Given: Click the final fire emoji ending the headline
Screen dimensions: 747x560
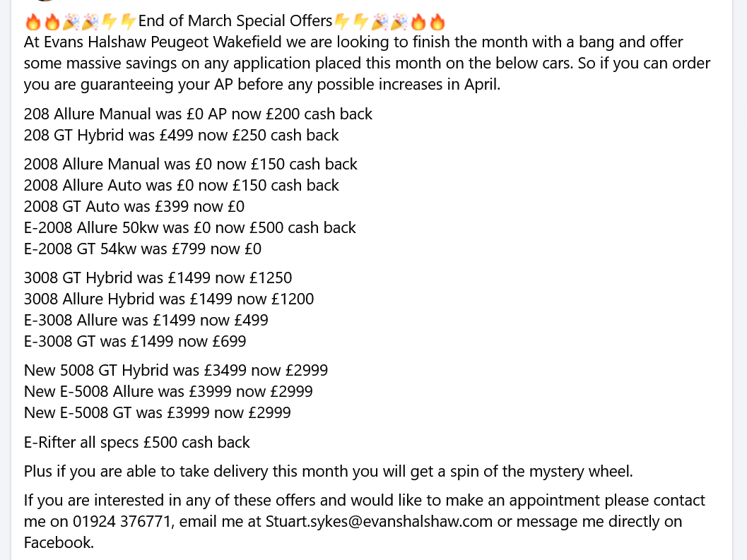Looking at the screenshot, I should point(438,23).
